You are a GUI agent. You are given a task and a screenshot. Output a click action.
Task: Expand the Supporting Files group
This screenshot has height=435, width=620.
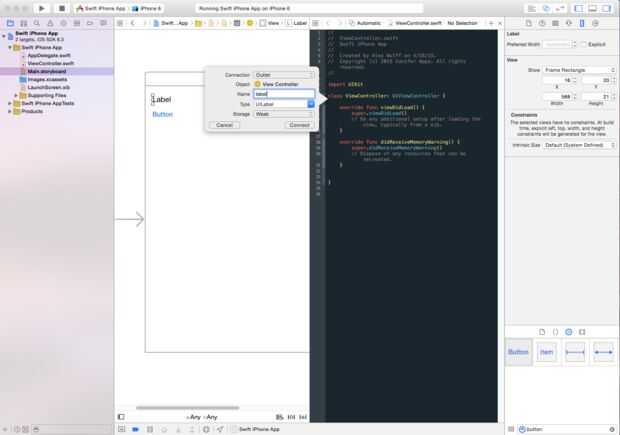tap(16, 95)
